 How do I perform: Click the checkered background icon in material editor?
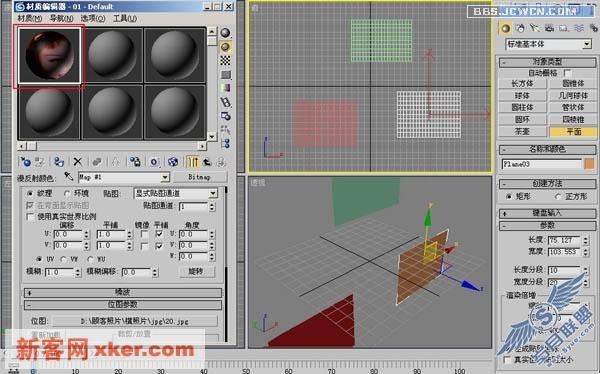click(x=225, y=60)
